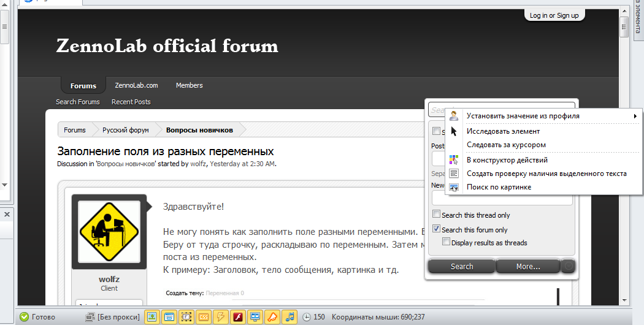Viewport: 644px width, 325px height.
Task: Uncheck Search this forum only
Action: pyautogui.click(x=436, y=229)
